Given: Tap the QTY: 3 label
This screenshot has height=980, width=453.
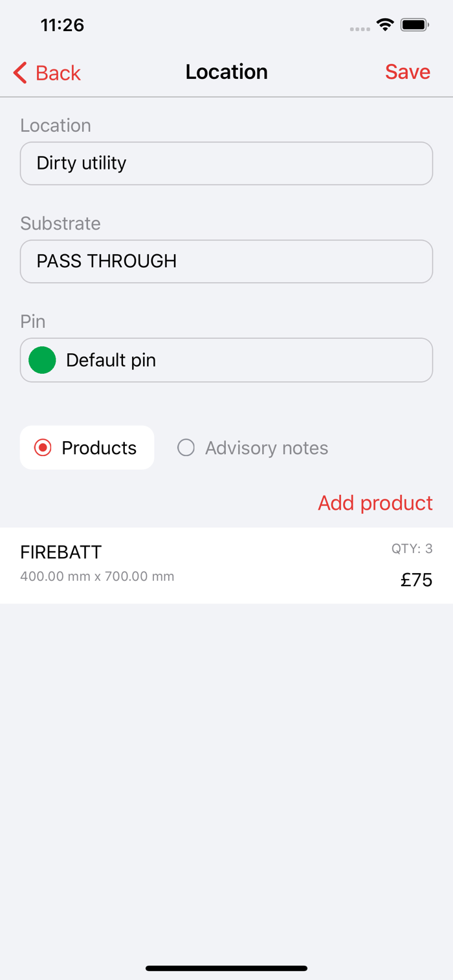Looking at the screenshot, I should (412, 549).
